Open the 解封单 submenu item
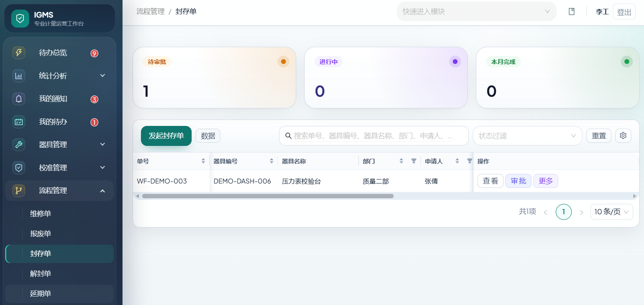The width and height of the screenshot is (644, 305). (x=60, y=274)
